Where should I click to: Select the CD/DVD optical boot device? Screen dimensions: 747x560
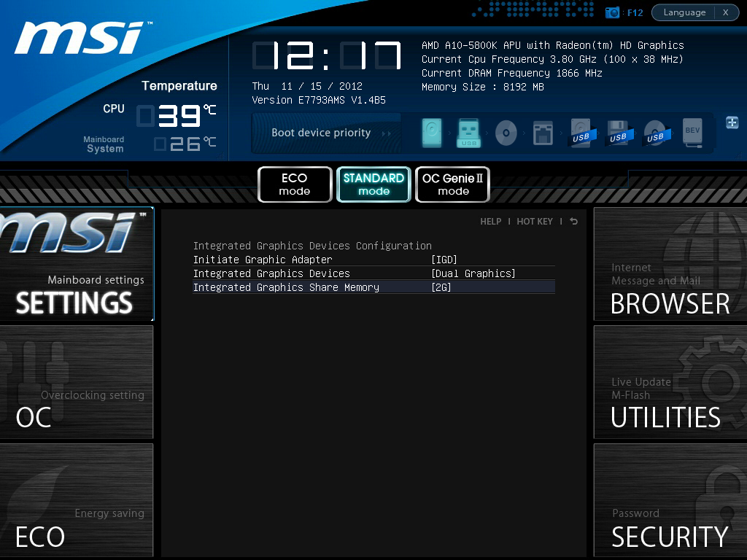[506, 133]
